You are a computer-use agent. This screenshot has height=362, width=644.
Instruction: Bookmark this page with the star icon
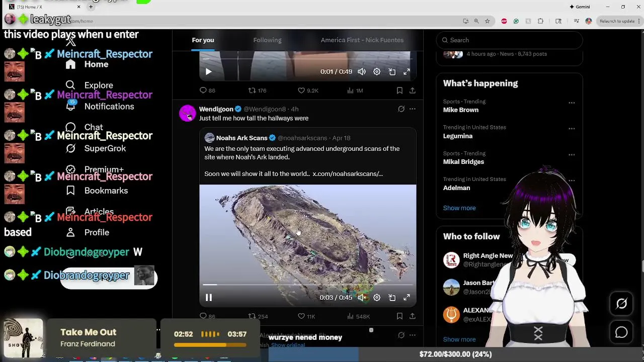pyautogui.click(x=487, y=21)
